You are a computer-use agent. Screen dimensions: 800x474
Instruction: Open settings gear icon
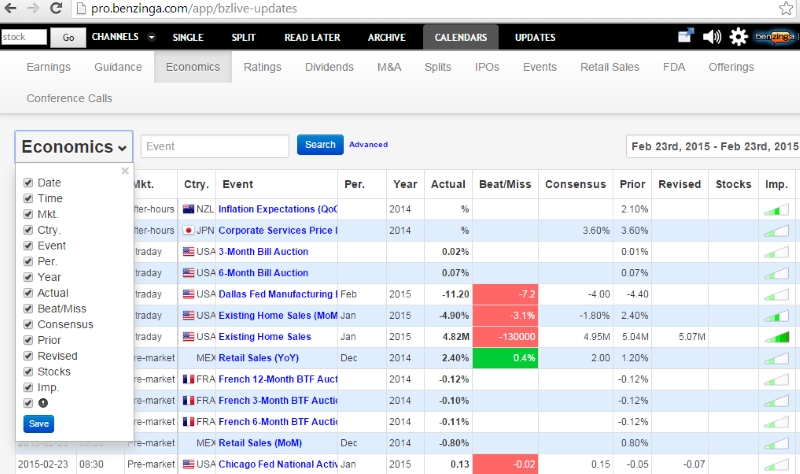(738, 37)
